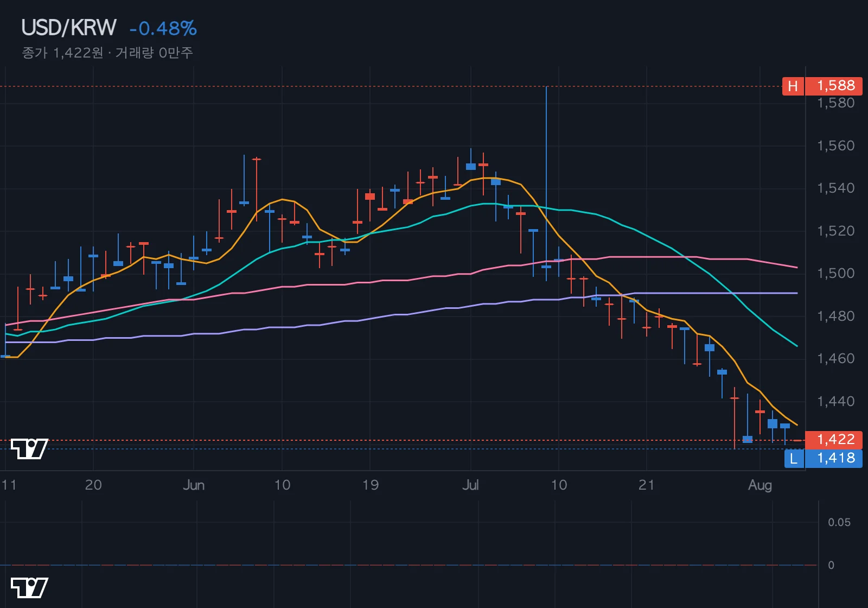Click the Jun label on time axis
This screenshot has height=608, width=868.
(x=194, y=485)
